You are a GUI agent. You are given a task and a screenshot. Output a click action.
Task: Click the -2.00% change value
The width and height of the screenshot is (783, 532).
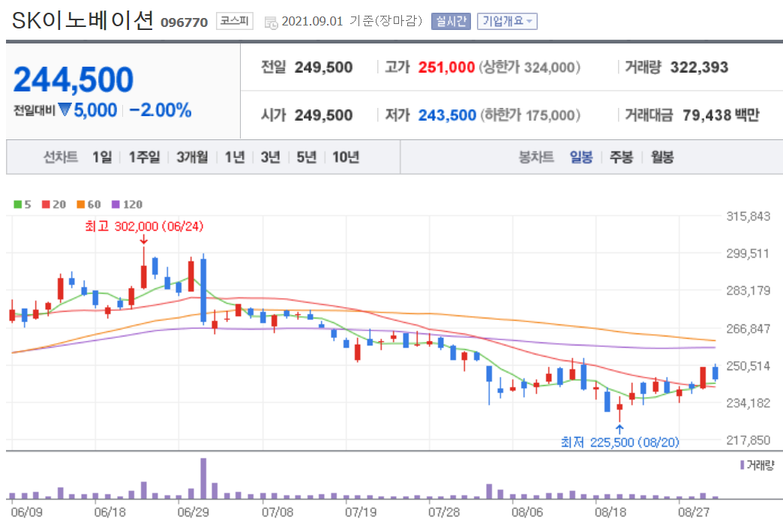(160, 110)
